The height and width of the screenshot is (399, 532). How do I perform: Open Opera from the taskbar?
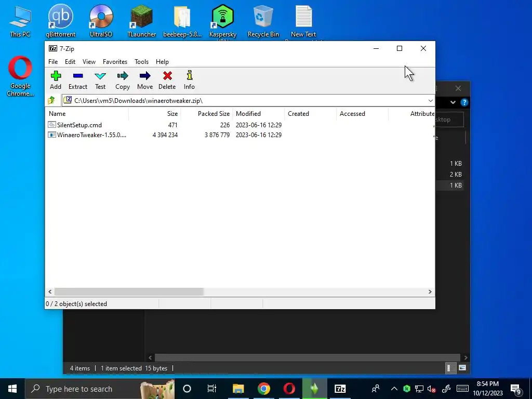289,389
